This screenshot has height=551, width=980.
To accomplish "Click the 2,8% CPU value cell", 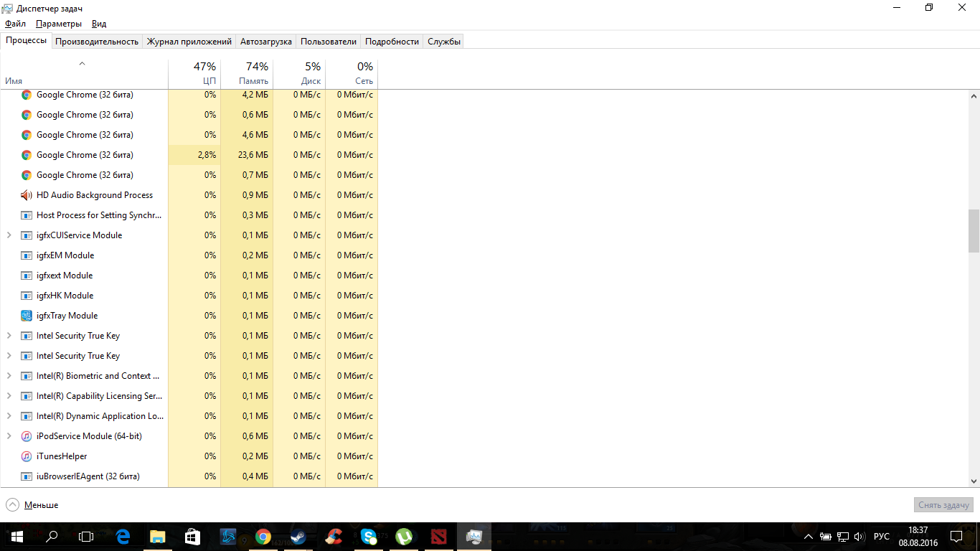I will (194, 155).
